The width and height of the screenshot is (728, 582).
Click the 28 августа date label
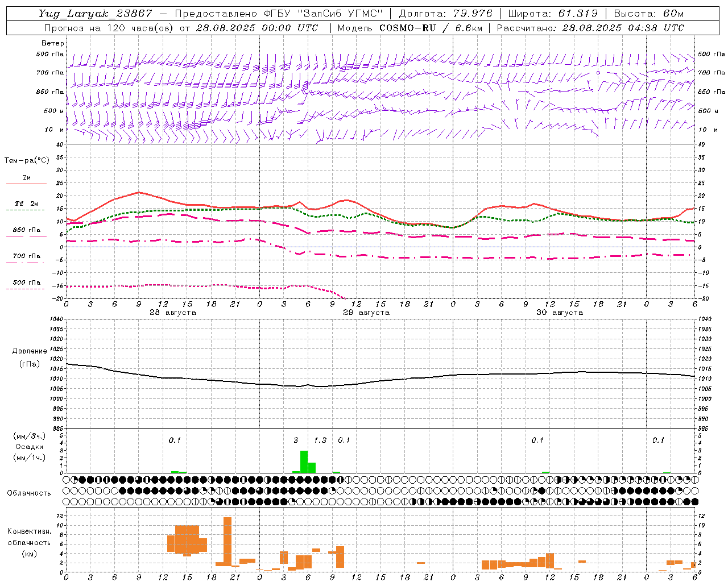[172, 313]
